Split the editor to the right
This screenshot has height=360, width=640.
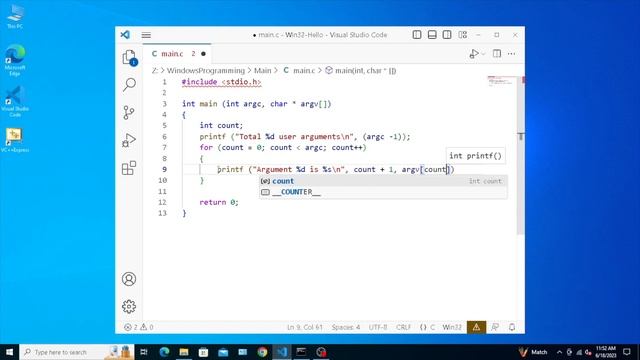coord(497,53)
